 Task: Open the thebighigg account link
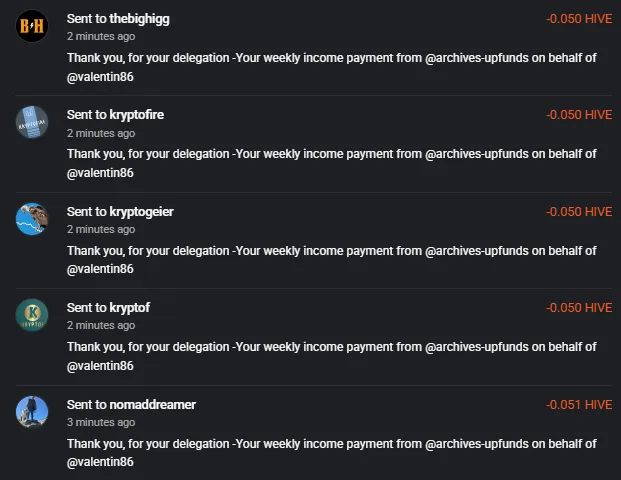tap(139, 19)
